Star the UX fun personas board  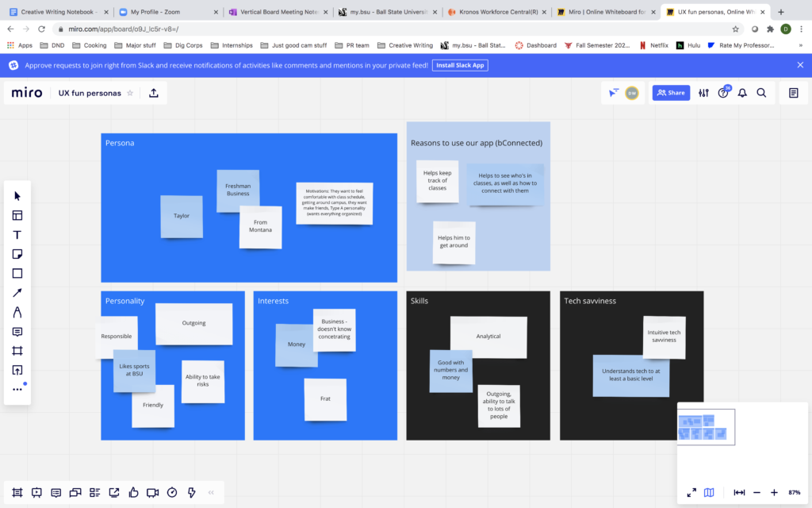[130, 93]
